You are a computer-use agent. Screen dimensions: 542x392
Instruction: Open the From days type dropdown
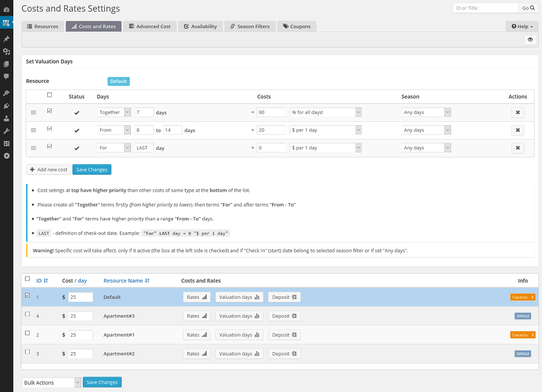113,130
